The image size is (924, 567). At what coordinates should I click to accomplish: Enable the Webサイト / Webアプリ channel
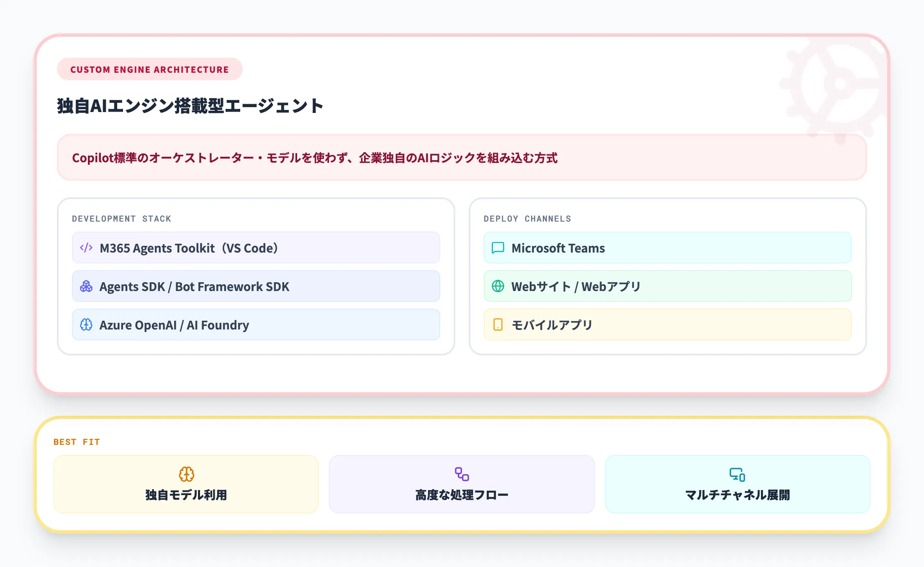pyautogui.click(x=667, y=286)
